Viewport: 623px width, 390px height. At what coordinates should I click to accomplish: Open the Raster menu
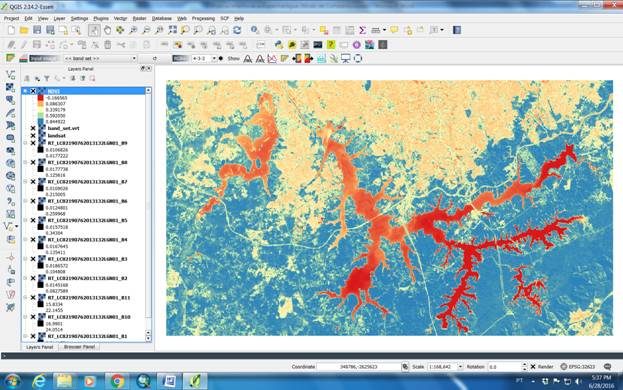pos(139,19)
